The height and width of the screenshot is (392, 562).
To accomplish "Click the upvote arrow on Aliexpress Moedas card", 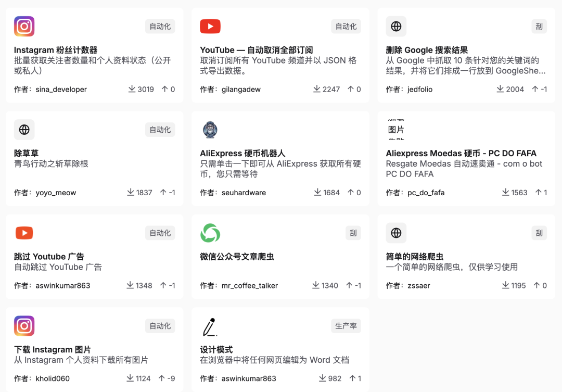I will [540, 192].
